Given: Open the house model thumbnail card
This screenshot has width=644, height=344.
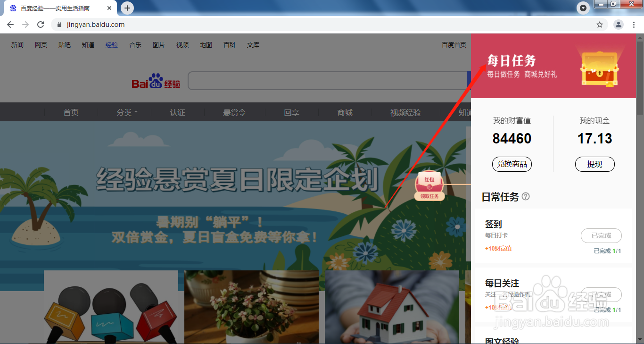Looking at the screenshot, I should pos(392,307).
